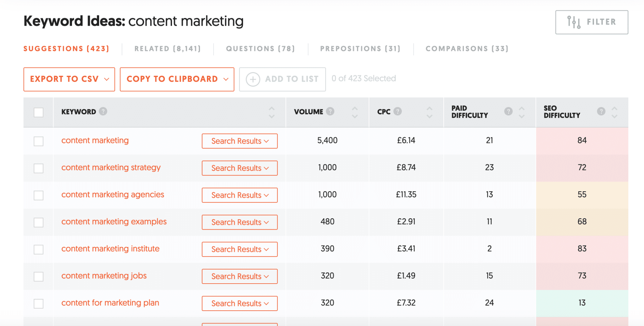Sort table by Volume column arrows
This screenshot has width=644, height=326.
(x=355, y=112)
